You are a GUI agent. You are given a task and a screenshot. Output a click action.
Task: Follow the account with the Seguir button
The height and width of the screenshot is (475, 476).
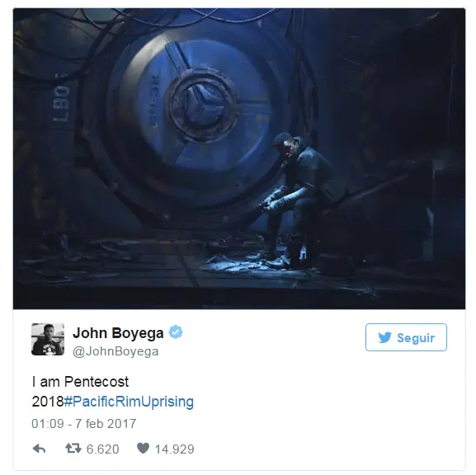click(406, 337)
